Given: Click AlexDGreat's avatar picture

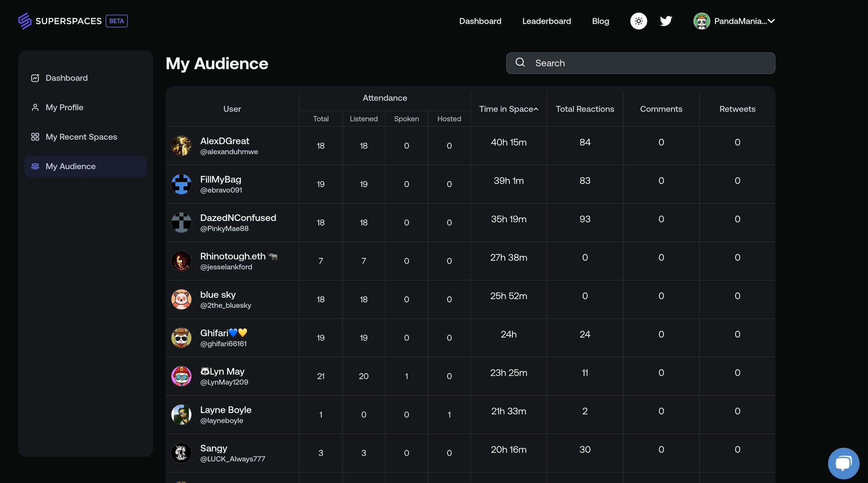Looking at the screenshot, I should 181,146.
